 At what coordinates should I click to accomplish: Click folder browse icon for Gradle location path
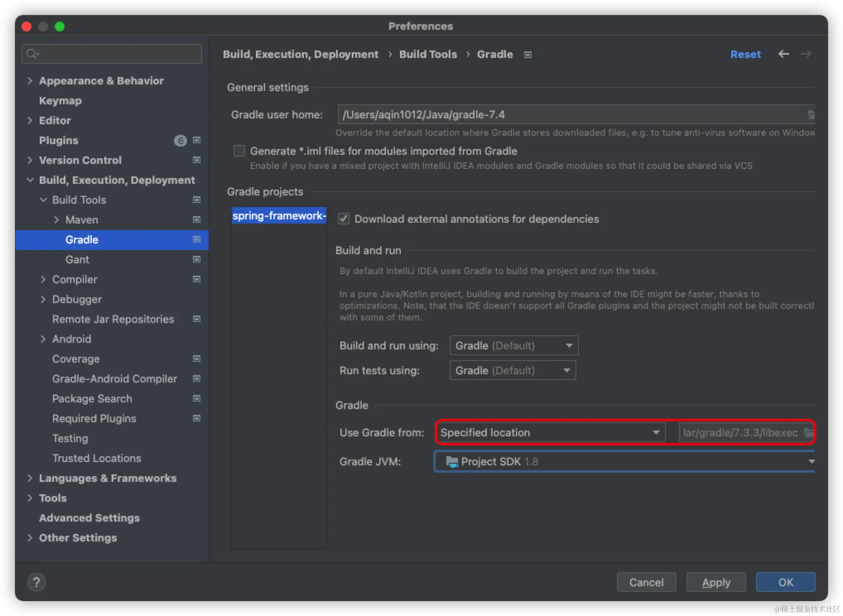[x=808, y=433]
